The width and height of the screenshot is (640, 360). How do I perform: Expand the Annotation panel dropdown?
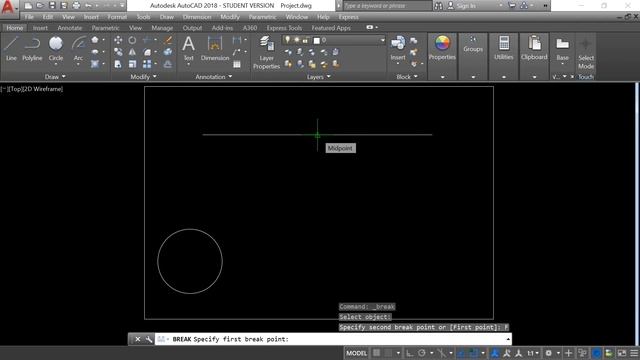[214, 77]
